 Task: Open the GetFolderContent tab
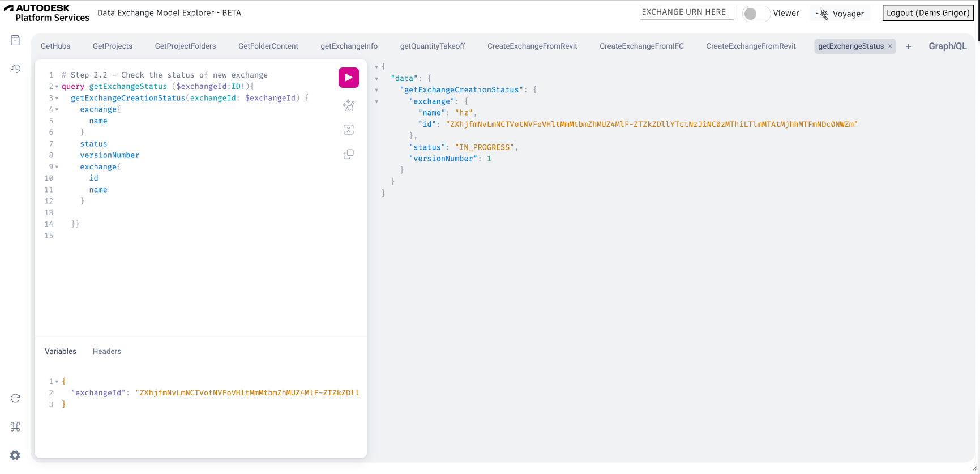pyautogui.click(x=268, y=46)
